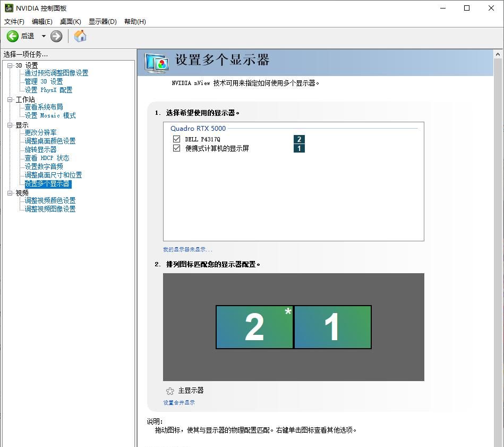Uncheck the DELL P4317Q display checkbox
Screen dimensions: 504x447
click(176, 139)
